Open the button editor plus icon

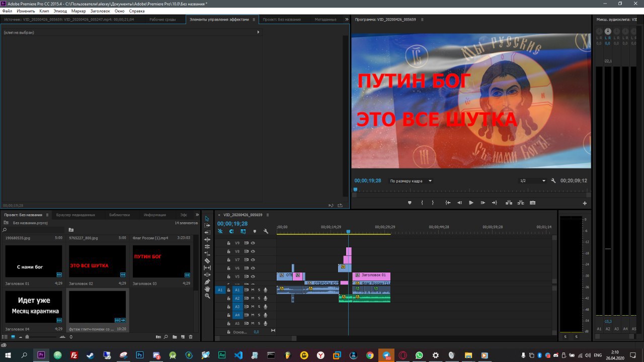pyautogui.click(x=585, y=203)
